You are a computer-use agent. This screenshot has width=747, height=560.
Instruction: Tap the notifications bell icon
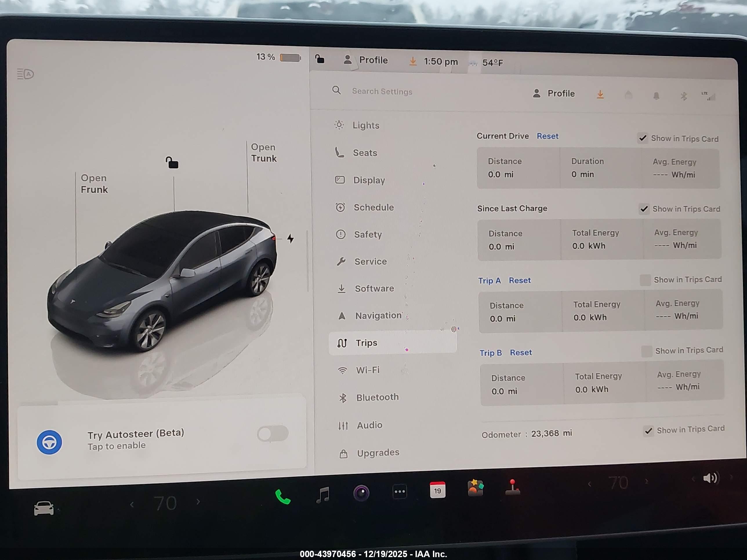click(x=656, y=96)
